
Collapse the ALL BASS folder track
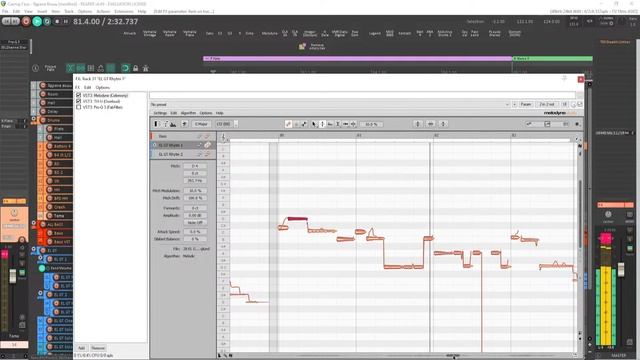33,223
